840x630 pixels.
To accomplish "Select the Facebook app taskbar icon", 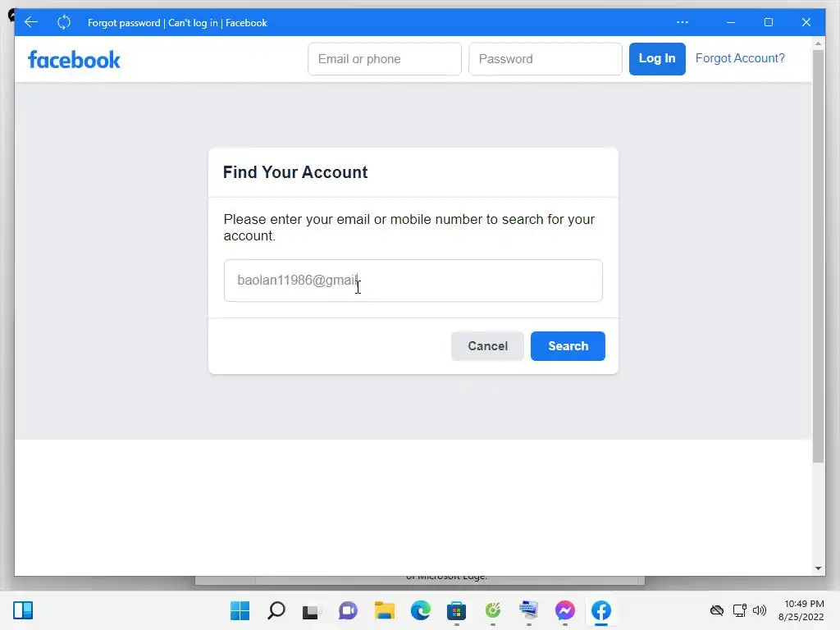I will point(601,610).
